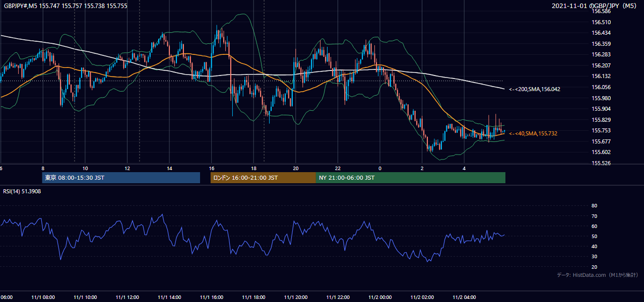The image size is (644, 302).
Task: Click RSI scale value 50
Action: click(594, 236)
